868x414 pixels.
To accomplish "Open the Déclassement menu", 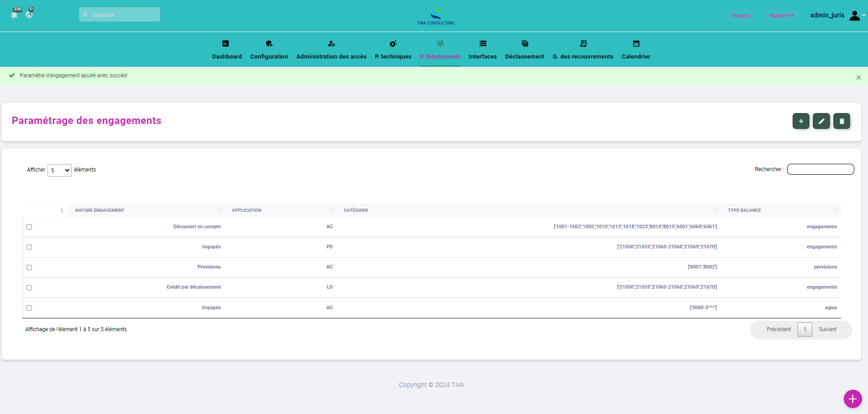I will point(524,50).
